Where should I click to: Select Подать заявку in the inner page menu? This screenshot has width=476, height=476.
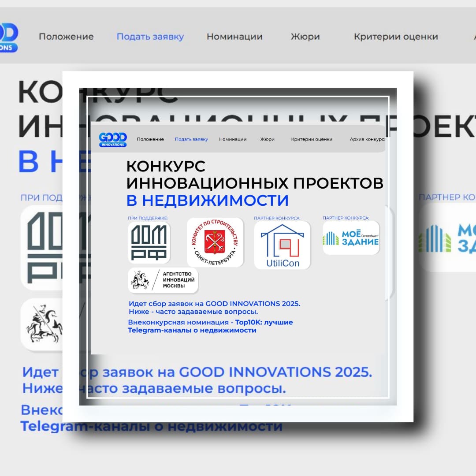coord(191,139)
